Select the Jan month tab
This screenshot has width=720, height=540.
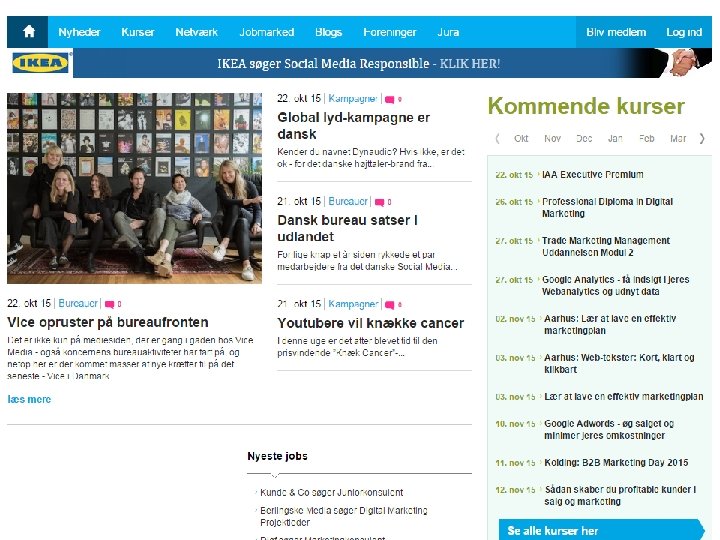615,138
